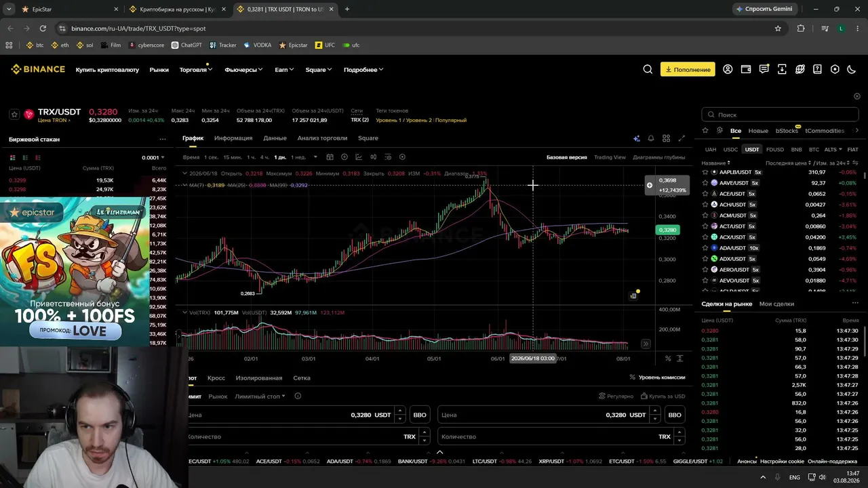
Task: Open the order book 0.0001 precision dropdown
Action: point(154,157)
